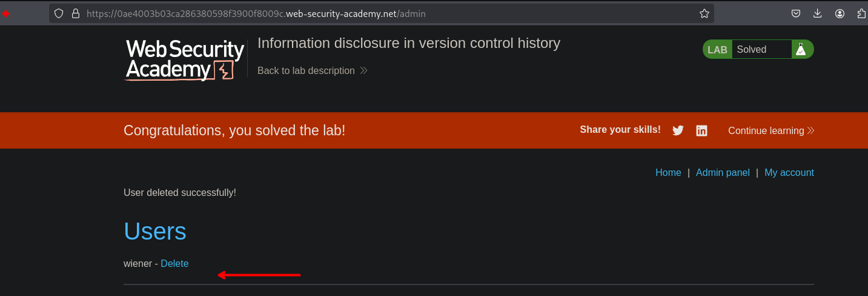Go to My account

(x=789, y=173)
